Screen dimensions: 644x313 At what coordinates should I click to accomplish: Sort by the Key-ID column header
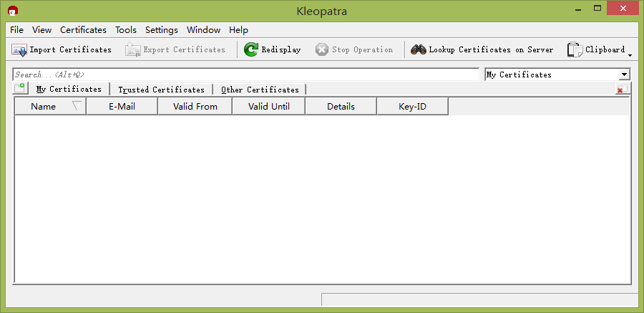[412, 107]
